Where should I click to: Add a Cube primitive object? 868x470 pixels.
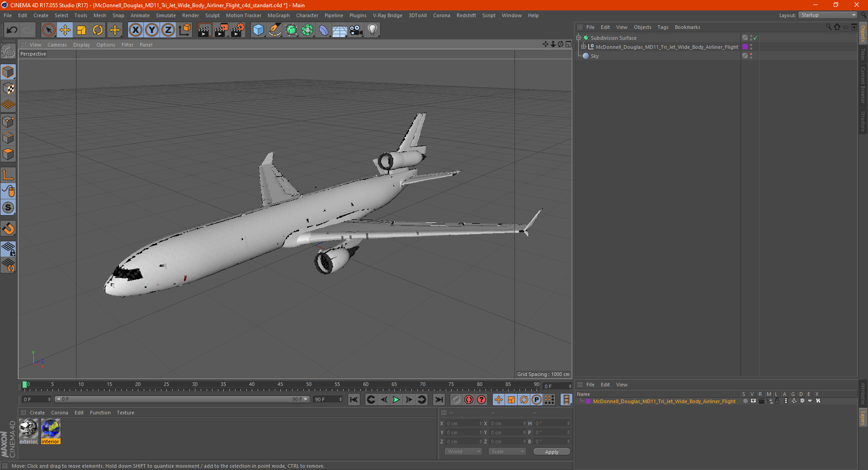pyautogui.click(x=258, y=30)
